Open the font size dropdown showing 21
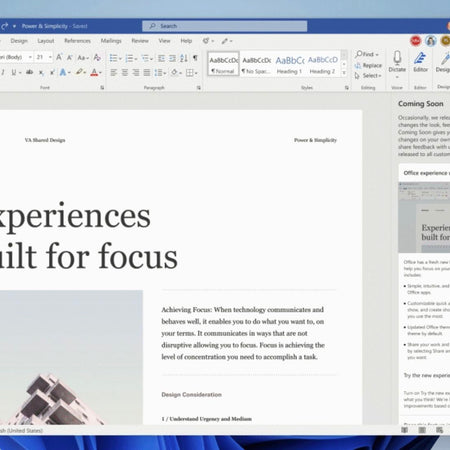 50,57
